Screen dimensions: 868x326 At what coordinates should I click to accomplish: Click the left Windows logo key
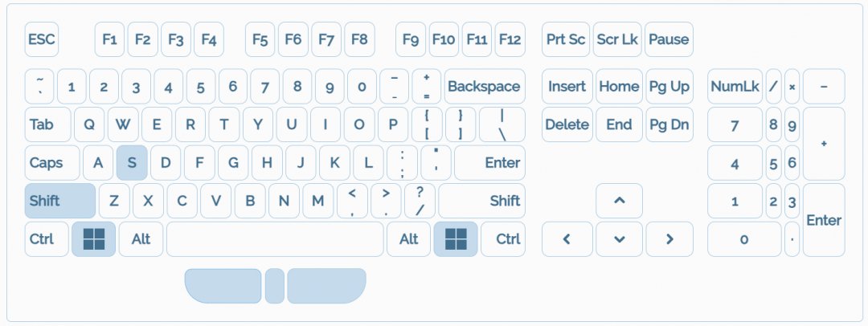93,238
